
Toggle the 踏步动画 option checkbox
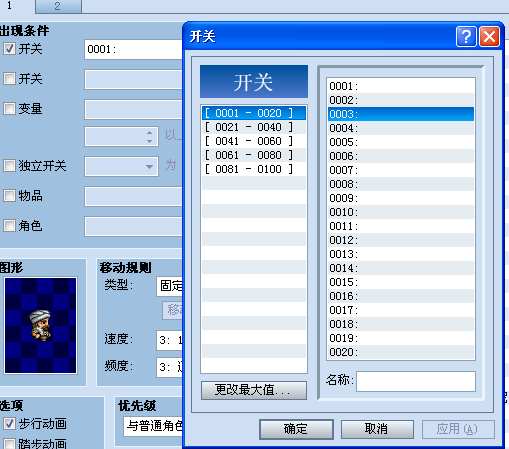pos(9,444)
